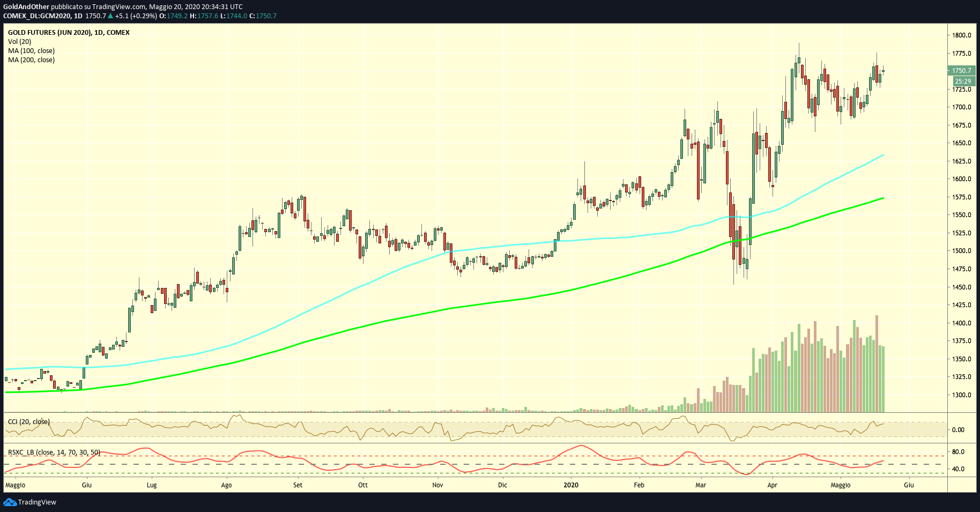980x512 pixels.
Task: Click the green up-arrow next to 1750.7
Action: [x=110, y=16]
